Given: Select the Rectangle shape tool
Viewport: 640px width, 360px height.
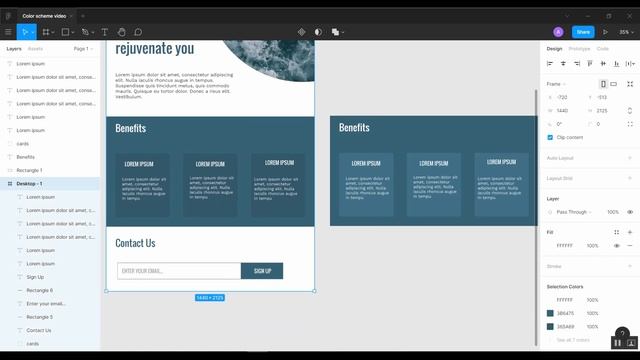Looking at the screenshot, I should 65,32.
